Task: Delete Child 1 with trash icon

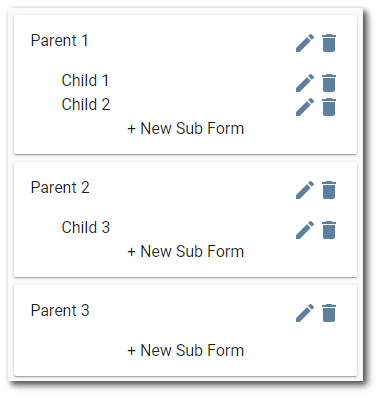Action: coord(329,83)
